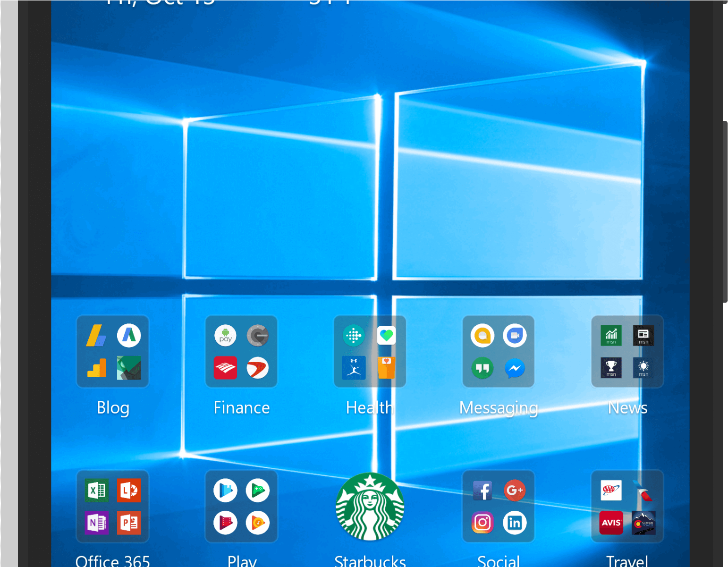Viewport: 728px width, 567px height.
Task: Open Google+ in the Social folder
Action: [515, 490]
